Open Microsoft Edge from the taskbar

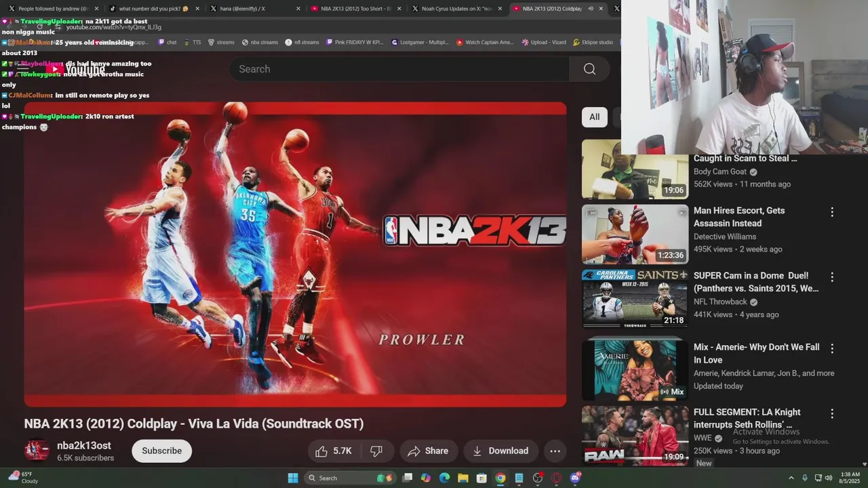pyautogui.click(x=444, y=478)
